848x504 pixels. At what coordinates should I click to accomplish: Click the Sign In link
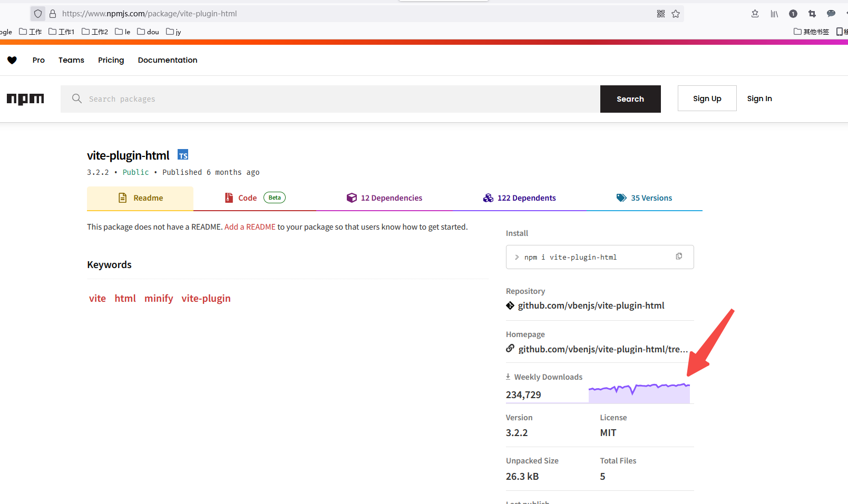[x=759, y=98]
